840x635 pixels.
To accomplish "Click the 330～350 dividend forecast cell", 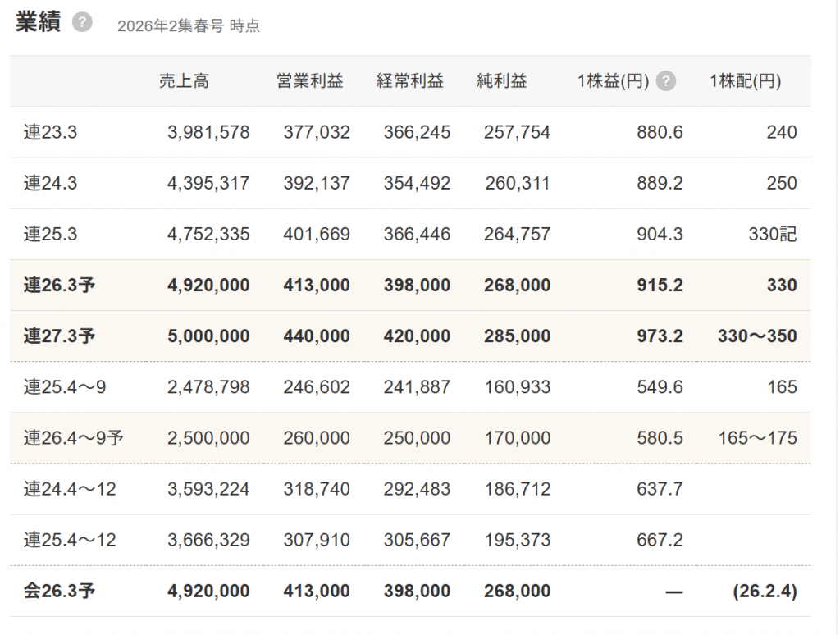I will 756,336.
